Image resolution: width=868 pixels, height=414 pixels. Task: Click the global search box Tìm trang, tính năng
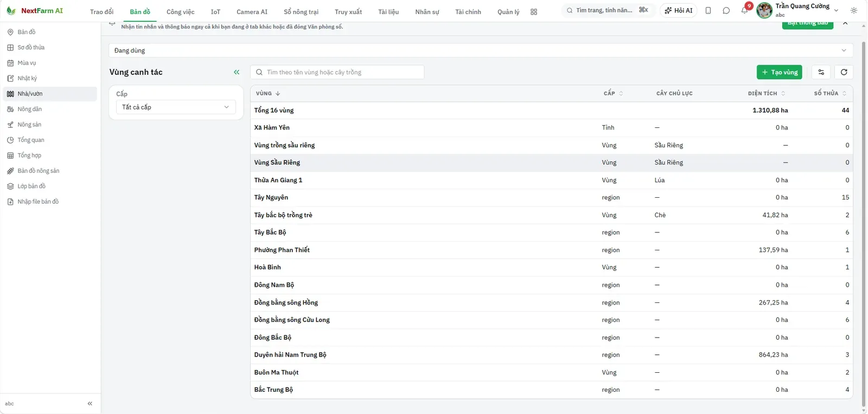tap(608, 10)
